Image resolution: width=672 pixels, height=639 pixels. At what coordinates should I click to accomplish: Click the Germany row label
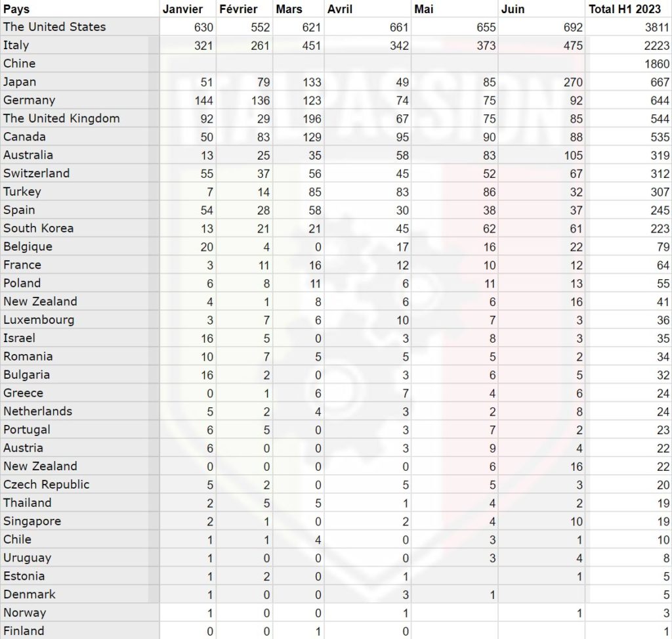[x=30, y=100]
